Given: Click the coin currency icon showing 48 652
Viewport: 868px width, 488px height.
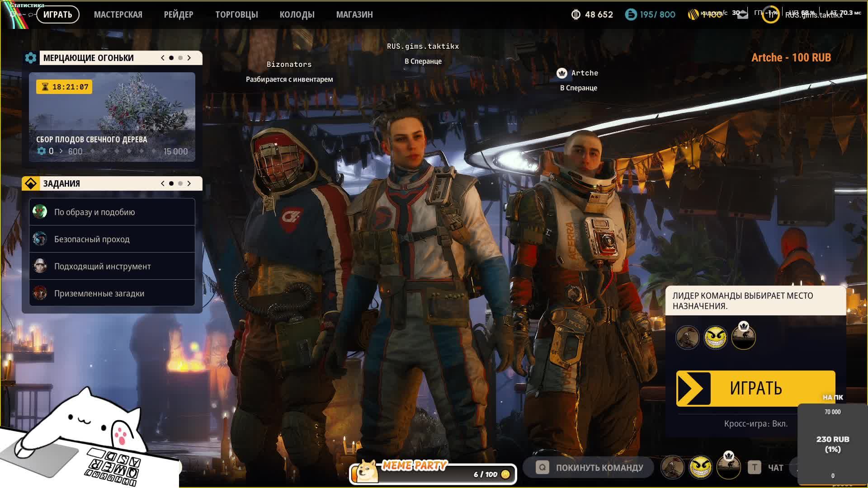Looking at the screenshot, I should pos(576,14).
